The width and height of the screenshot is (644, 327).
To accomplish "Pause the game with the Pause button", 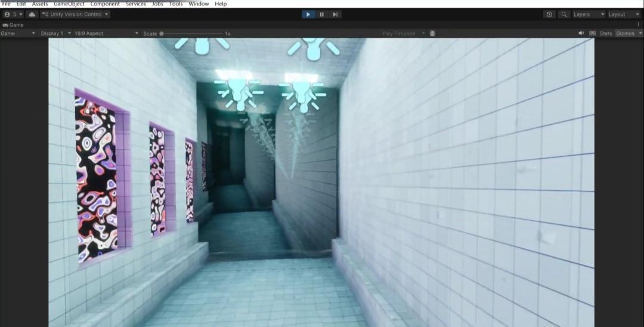I will click(x=322, y=14).
